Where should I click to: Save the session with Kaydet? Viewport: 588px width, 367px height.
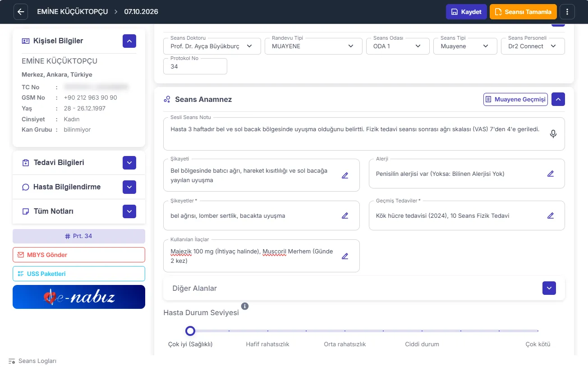tap(466, 12)
